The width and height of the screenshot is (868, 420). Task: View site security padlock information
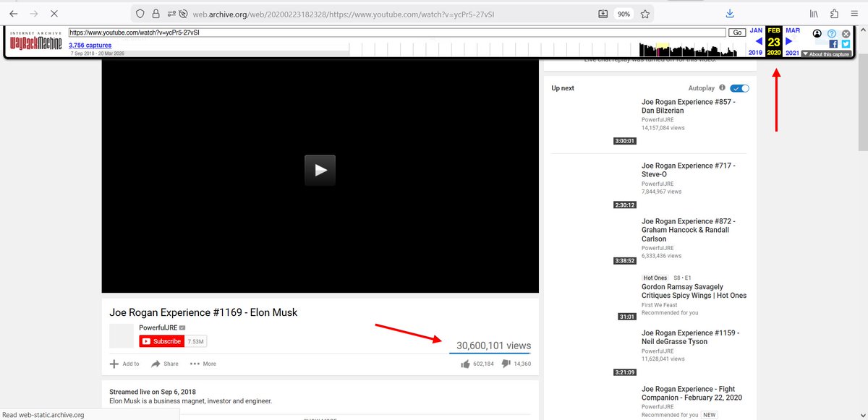click(156, 14)
